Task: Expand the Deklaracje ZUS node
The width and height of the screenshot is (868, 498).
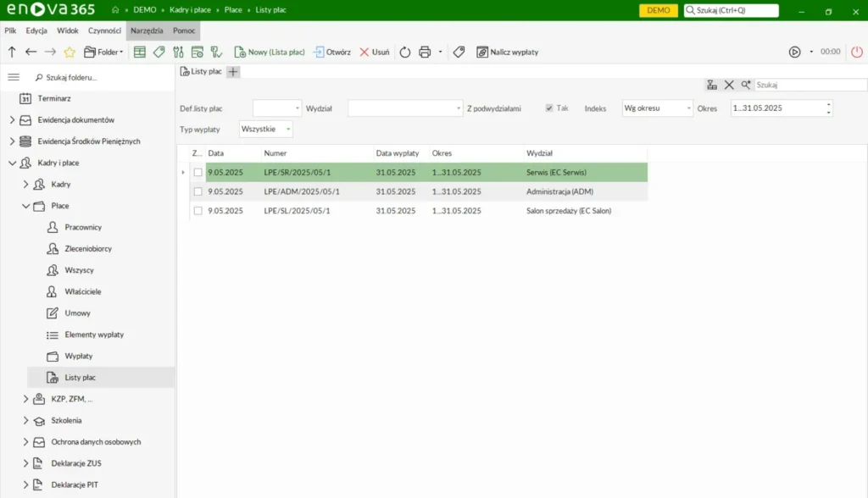Action: click(25, 463)
